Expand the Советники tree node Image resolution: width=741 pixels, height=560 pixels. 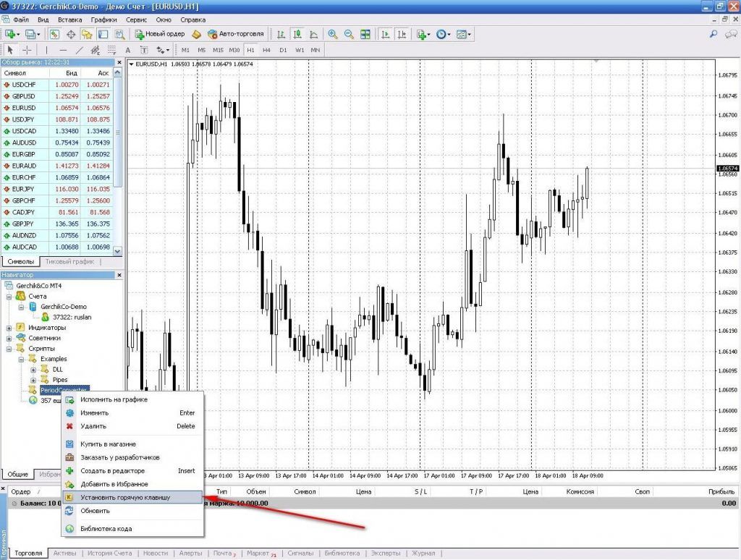(x=9, y=338)
